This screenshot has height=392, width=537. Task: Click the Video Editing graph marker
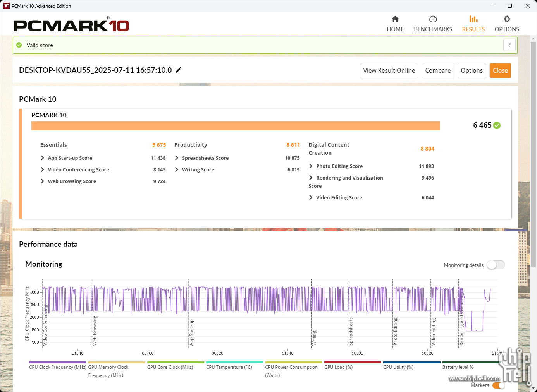click(434, 332)
